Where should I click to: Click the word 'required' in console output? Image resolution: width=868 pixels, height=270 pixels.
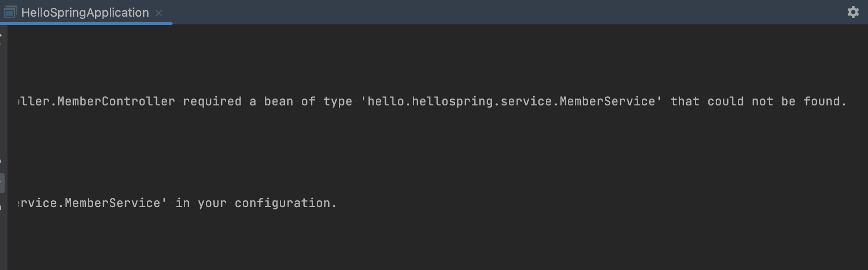pyautogui.click(x=212, y=102)
